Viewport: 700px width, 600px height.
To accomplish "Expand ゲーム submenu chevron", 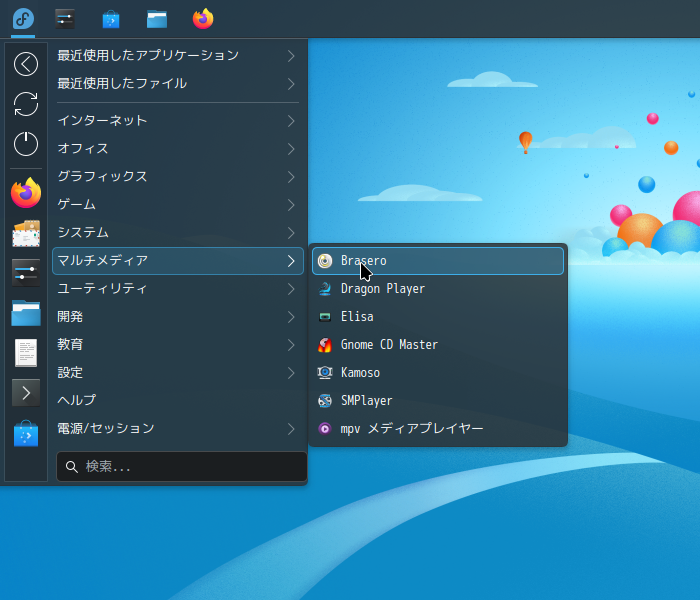I will [291, 205].
